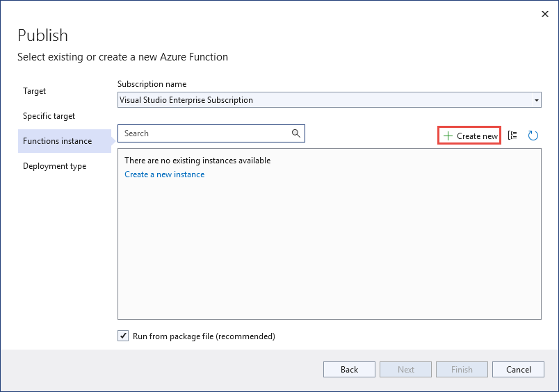
Task: Click the Next button
Action: pos(405,370)
